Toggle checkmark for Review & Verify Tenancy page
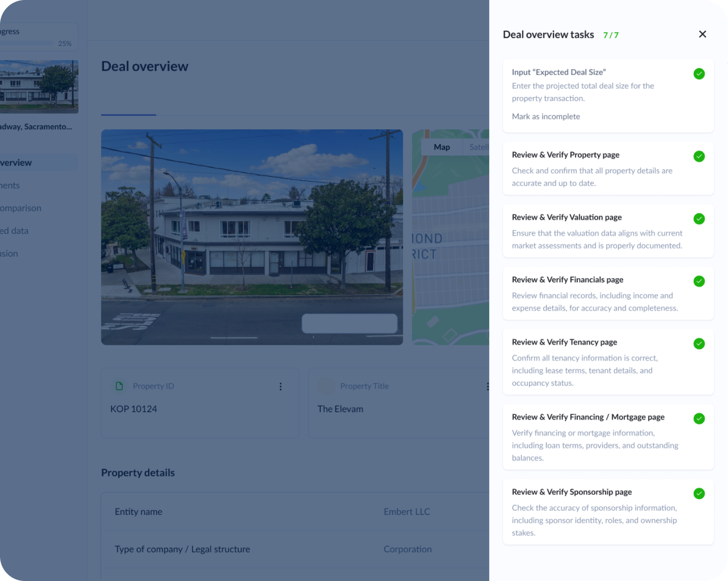This screenshot has width=728, height=581. 699,344
